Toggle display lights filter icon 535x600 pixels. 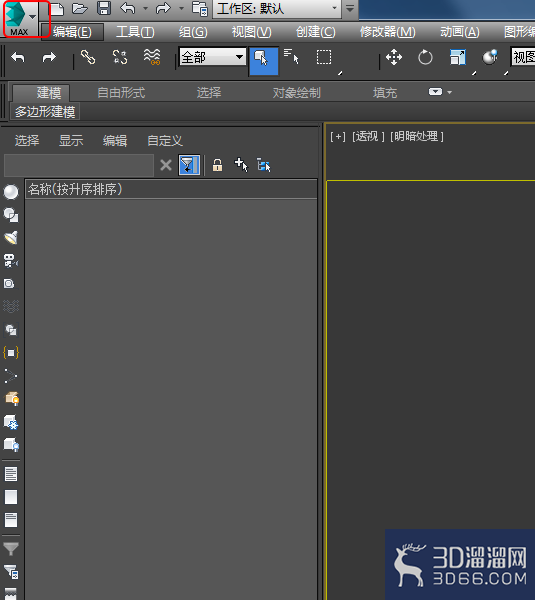[x=11, y=238]
